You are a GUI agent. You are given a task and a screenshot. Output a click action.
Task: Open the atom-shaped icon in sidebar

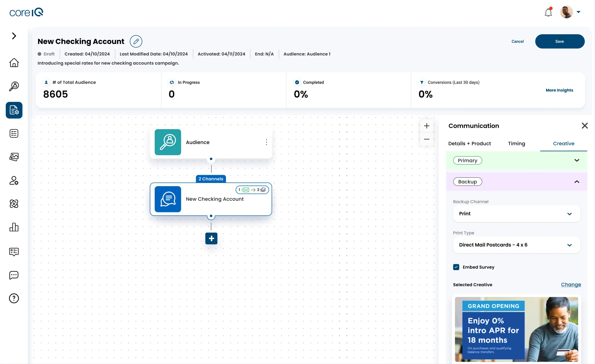click(x=14, y=204)
